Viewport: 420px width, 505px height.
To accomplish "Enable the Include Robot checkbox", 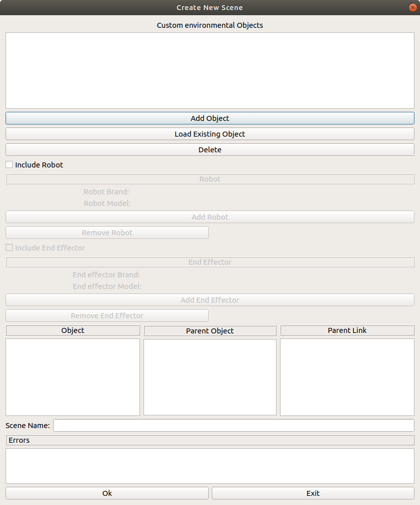I will click(x=9, y=165).
